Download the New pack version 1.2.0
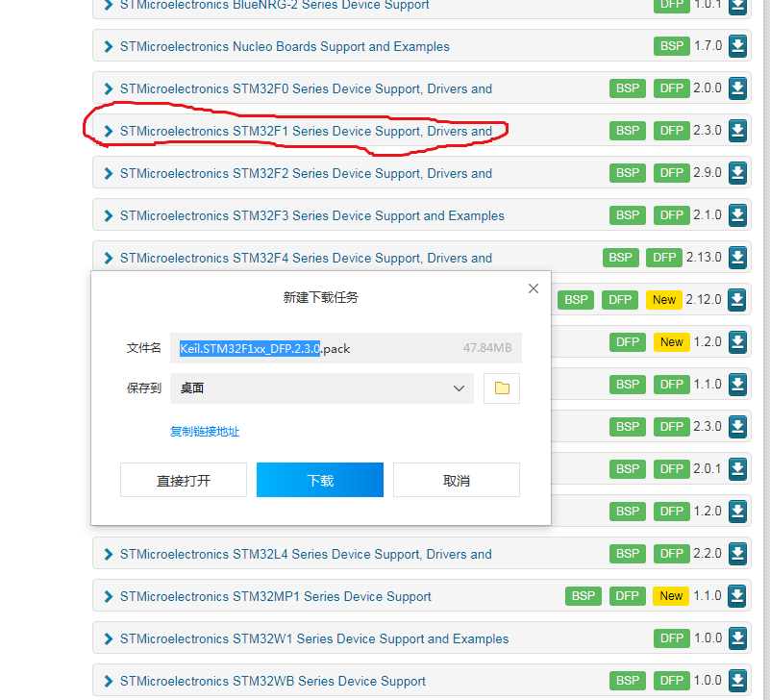The width and height of the screenshot is (770, 700). pyautogui.click(x=737, y=341)
